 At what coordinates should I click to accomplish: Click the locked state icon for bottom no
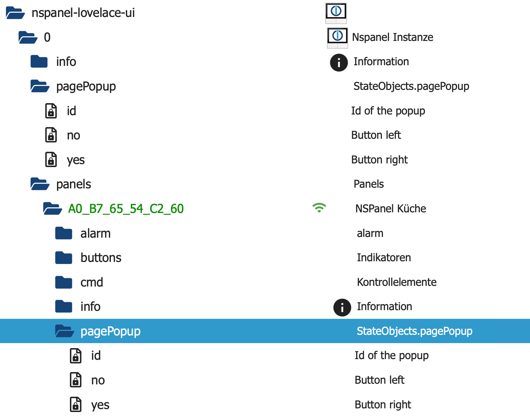point(76,380)
